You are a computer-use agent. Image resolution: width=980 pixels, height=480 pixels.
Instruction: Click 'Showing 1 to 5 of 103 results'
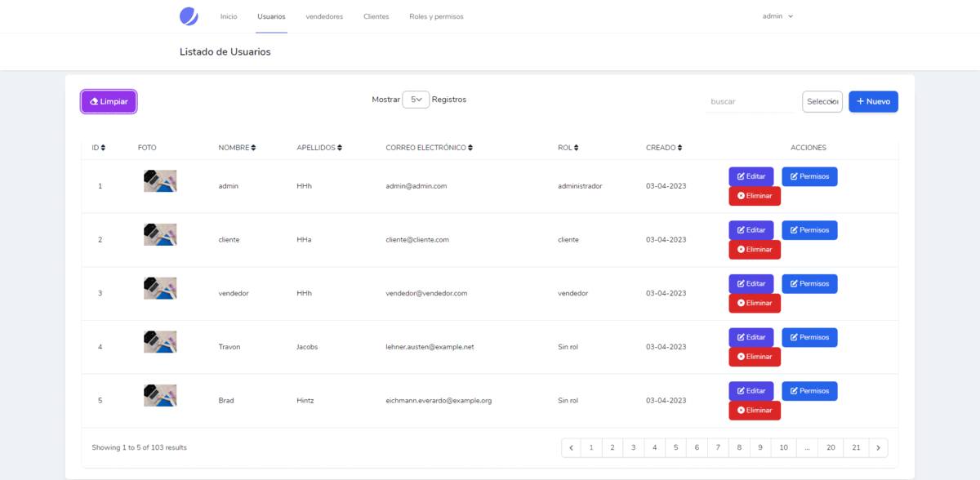[x=139, y=447]
